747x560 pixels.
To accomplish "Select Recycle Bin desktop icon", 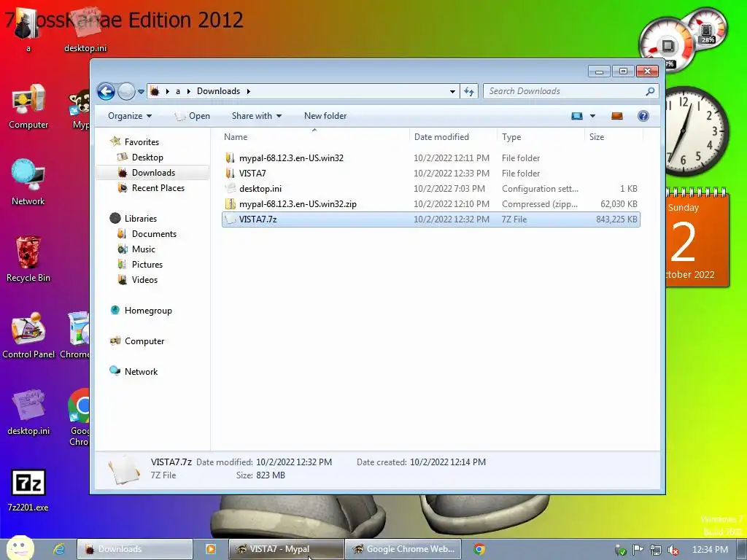I will [28, 260].
